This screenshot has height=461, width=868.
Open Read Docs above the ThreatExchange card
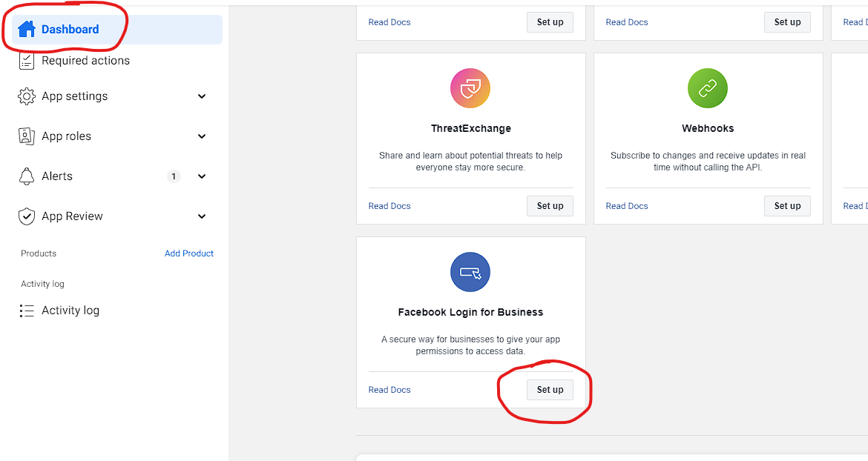tap(389, 22)
